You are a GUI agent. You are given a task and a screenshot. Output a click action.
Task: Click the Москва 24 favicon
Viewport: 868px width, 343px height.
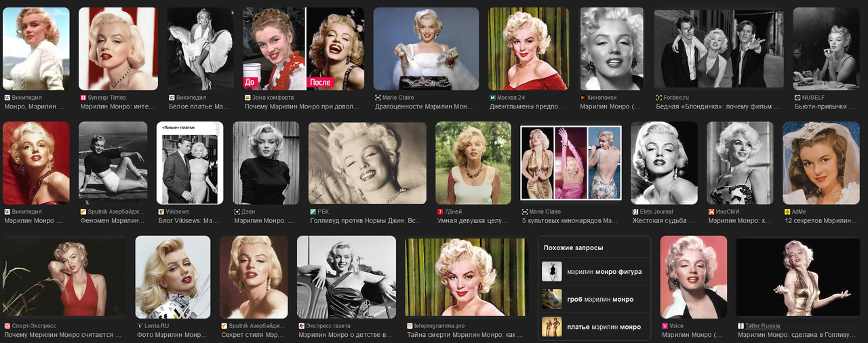point(492,98)
